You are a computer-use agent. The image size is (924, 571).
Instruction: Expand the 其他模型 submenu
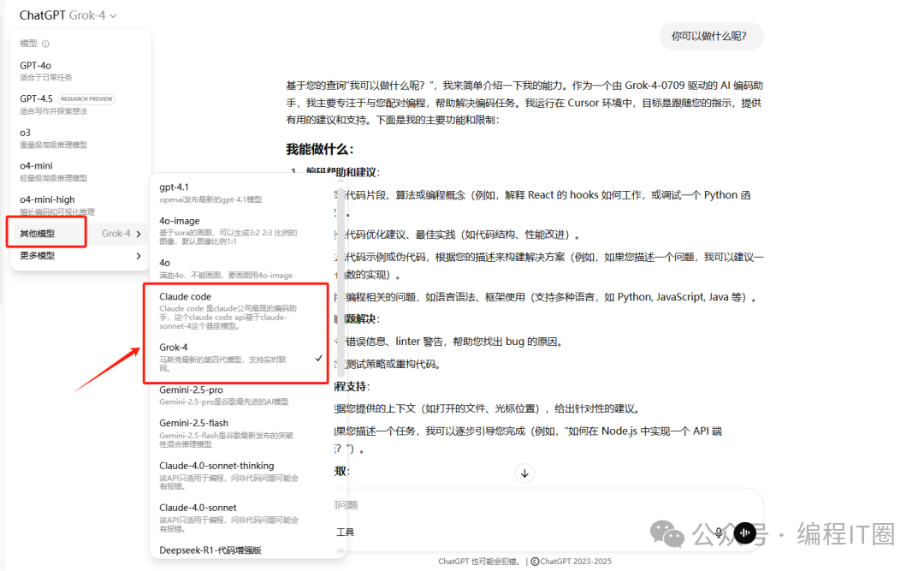80,234
